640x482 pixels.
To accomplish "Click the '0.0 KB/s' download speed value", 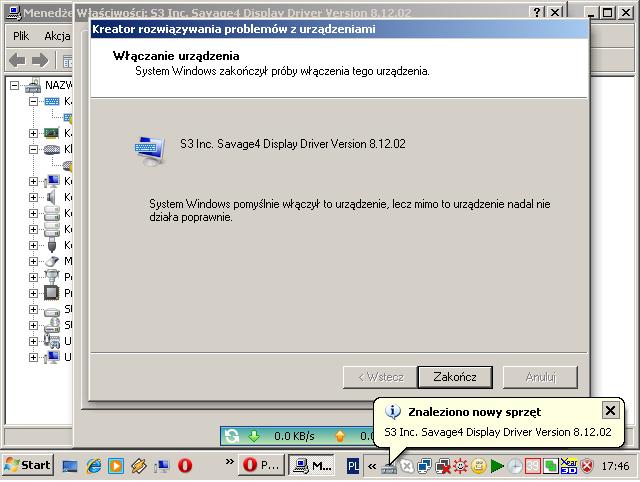I will [x=294, y=436].
